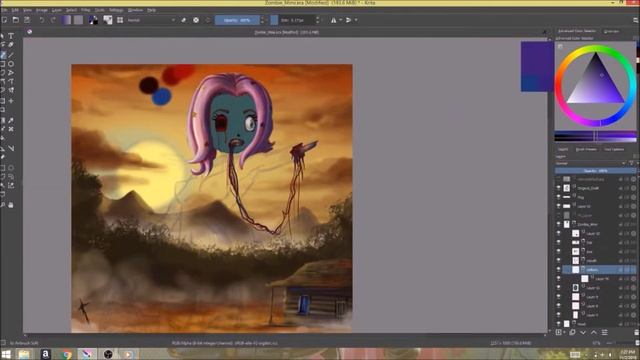Viewport: 640px width, 360px height.
Task: Hide the Original_Draft layer
Action: 558,188
